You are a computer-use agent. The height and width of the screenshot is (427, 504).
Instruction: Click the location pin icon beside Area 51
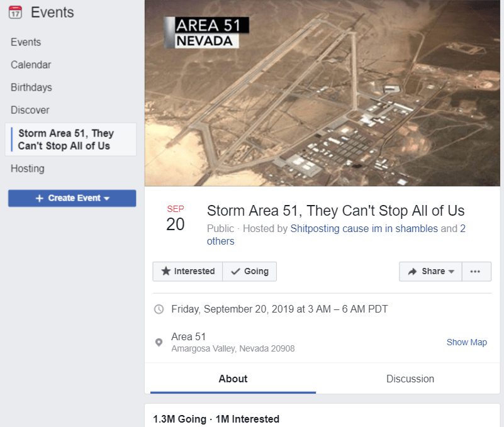click(159, 341)
